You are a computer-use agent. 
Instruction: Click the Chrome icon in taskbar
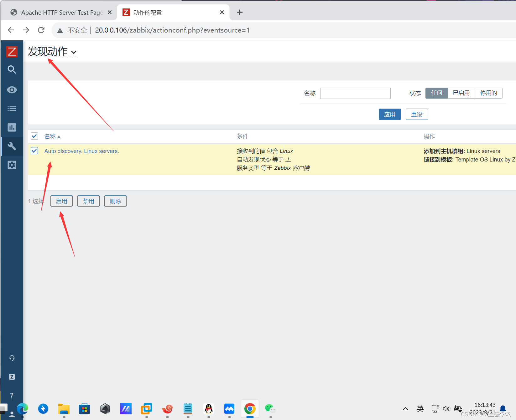tap(250, 409)
